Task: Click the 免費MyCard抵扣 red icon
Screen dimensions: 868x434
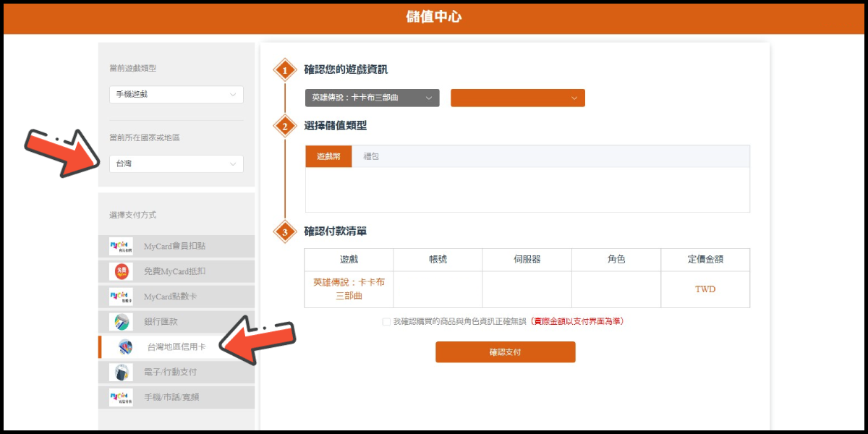Action: 121,271
